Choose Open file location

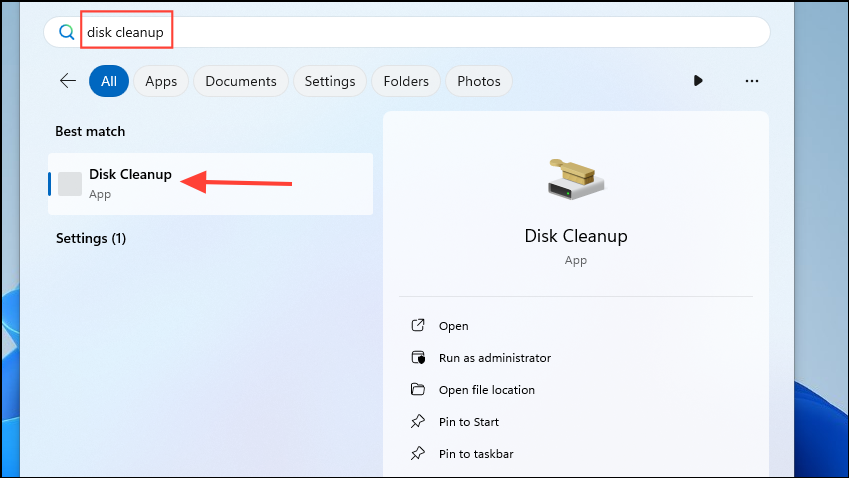pyautogui.click(x=487, y=390)
